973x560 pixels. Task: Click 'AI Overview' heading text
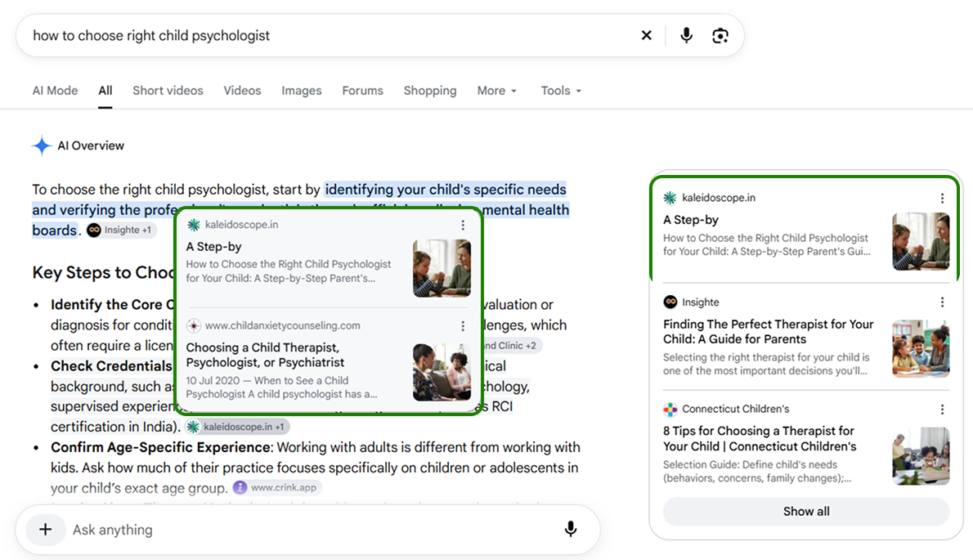[x=91, y=146]
